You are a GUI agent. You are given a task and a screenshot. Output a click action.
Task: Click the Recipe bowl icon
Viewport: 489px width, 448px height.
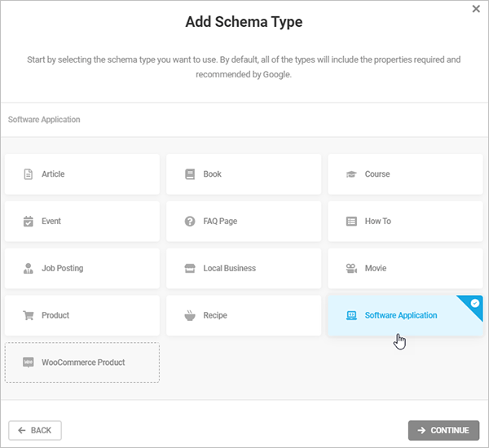click(x=190, y=315)
